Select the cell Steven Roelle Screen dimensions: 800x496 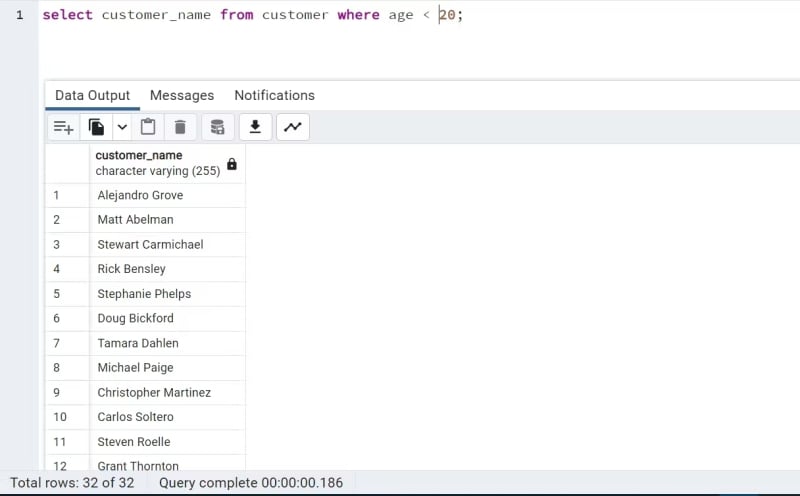167,442
